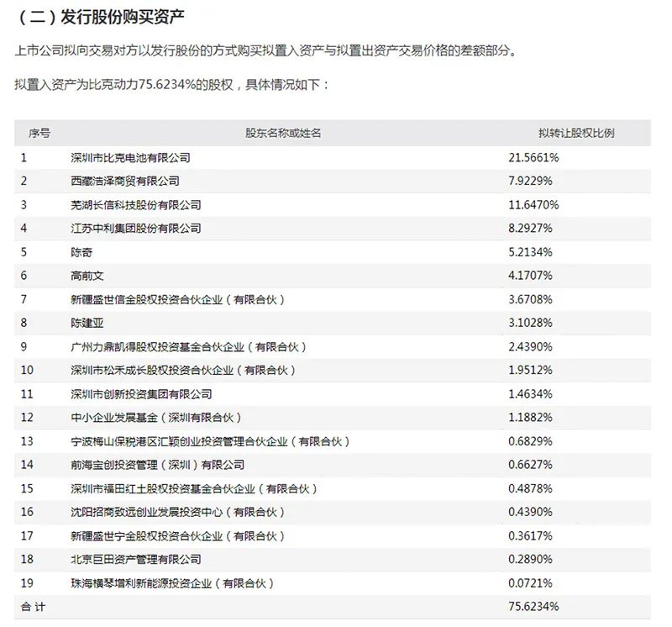Click the value 4.1707%
Screen dimensions: 672x627
pyautogui.click(x=530, y=276)
